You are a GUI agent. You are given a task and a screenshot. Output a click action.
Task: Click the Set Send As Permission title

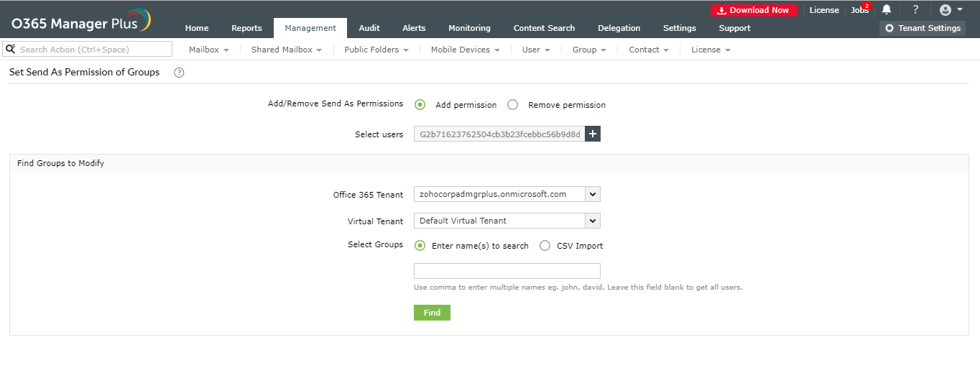[x=85, y=72]
